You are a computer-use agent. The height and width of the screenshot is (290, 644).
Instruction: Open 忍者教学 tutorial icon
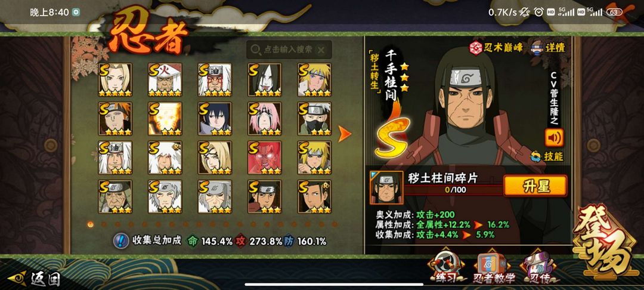(x=493, y=268)
